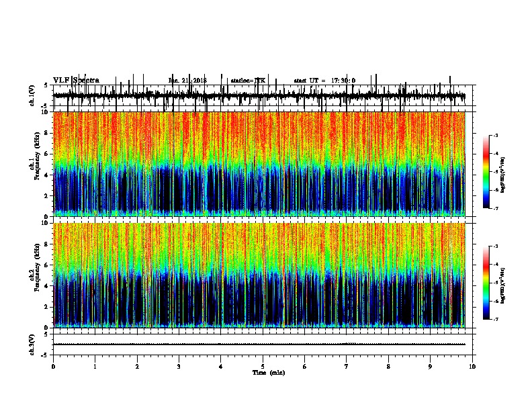Click time axis tick label "8"
The width and height of the screenshot is (532, 411).
tap(388, 367)
